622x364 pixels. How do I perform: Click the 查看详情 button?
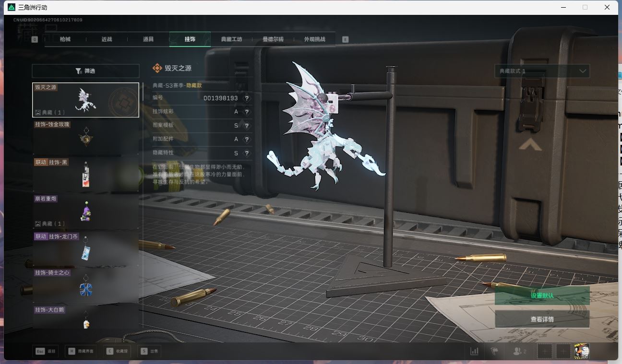coord(542,319)
